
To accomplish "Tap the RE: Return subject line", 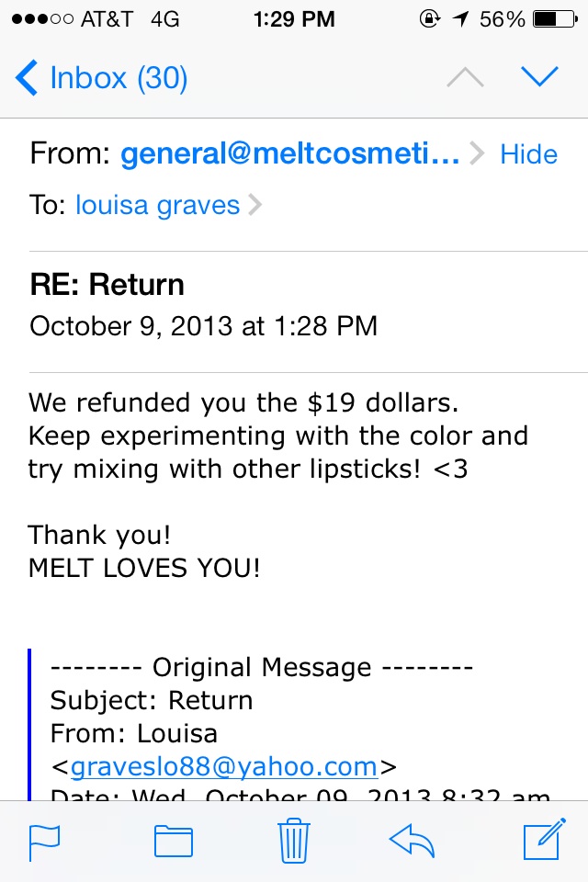I will tap(107, 285).
